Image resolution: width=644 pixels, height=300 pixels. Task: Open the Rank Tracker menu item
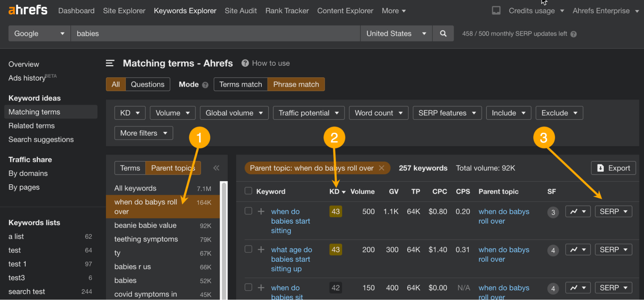pyautogui.click(x=286, y=10)
